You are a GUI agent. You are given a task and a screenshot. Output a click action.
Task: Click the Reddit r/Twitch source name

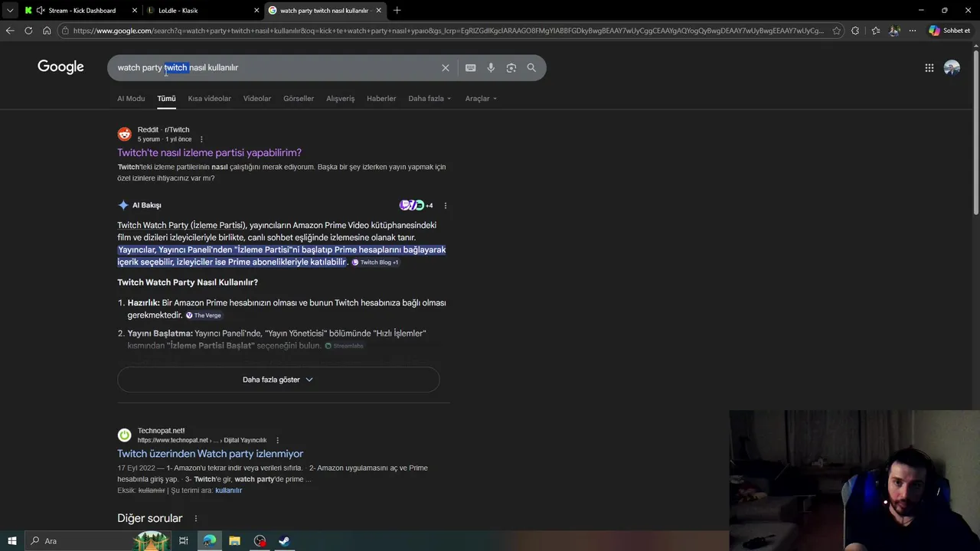(x=163, y=129)
